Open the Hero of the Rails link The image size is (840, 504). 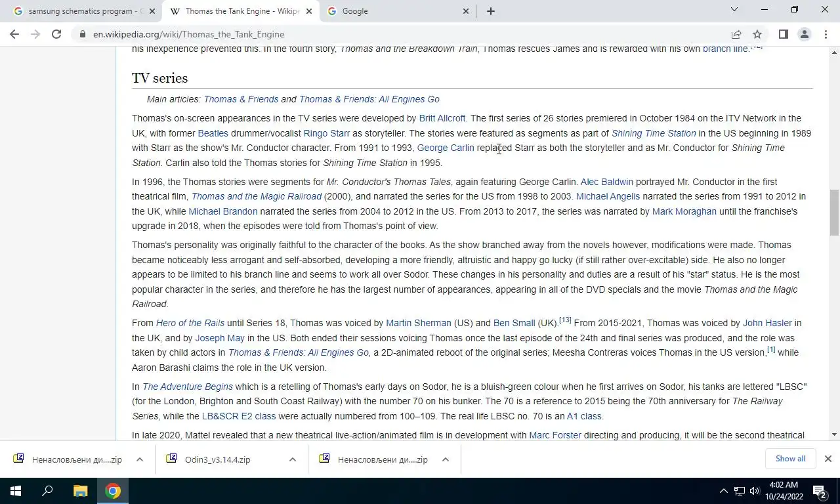[190, 323]
